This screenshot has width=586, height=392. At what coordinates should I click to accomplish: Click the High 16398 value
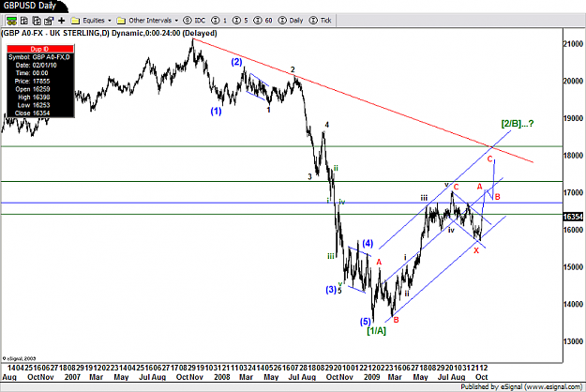[41, 98]
